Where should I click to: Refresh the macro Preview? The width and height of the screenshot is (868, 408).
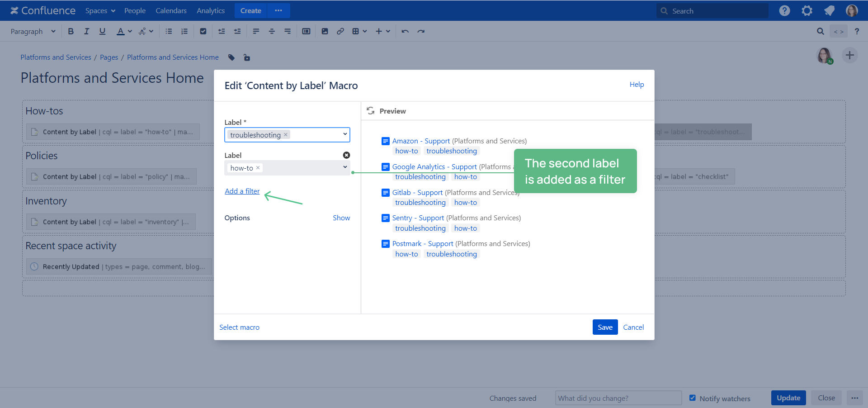(x=371, y=111)
